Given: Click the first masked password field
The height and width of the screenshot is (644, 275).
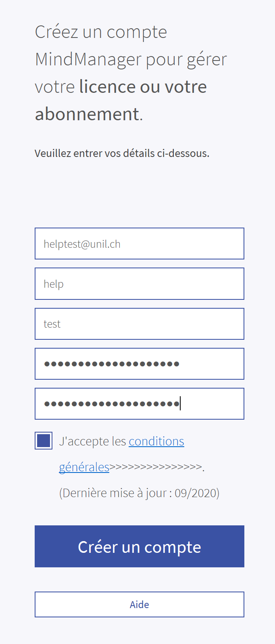Looking at the screenshot, I should click(x=139, y=364).
